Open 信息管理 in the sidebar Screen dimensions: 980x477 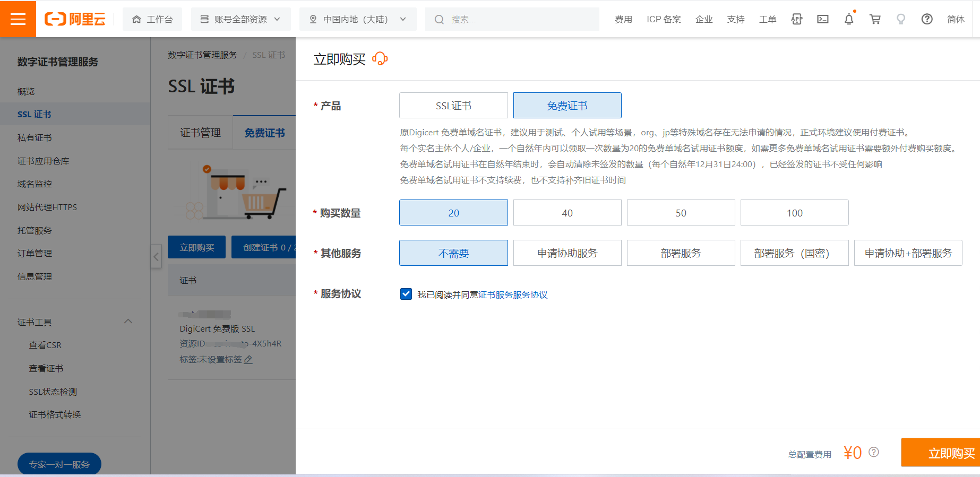point(35,276)
